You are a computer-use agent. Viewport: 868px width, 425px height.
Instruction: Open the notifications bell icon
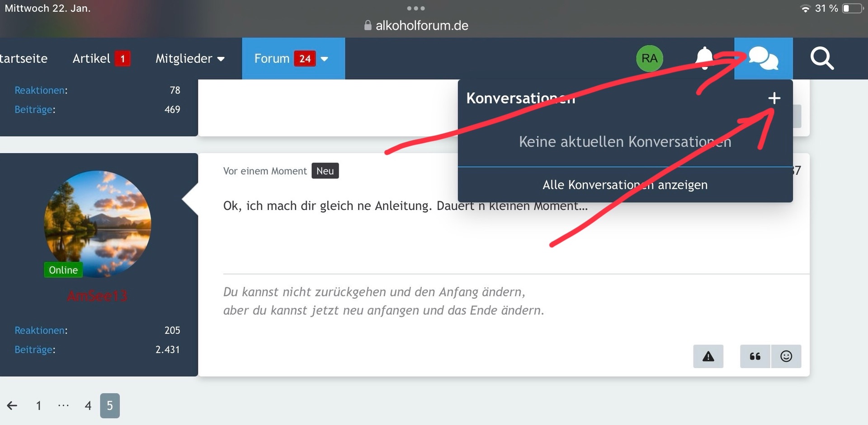(x=704, y=58)
